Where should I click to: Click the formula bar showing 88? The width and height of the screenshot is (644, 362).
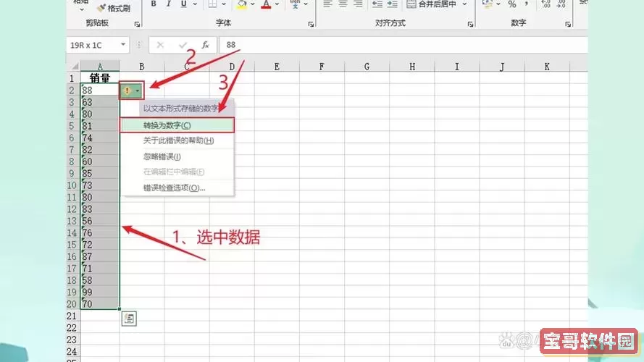(403, 45)
